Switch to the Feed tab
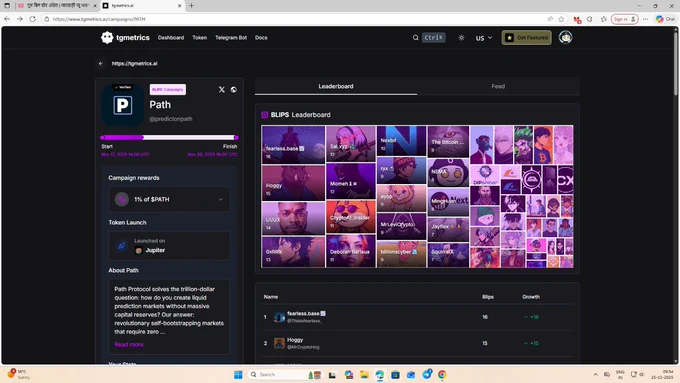680x383 pixels. (x=498, y=86)
